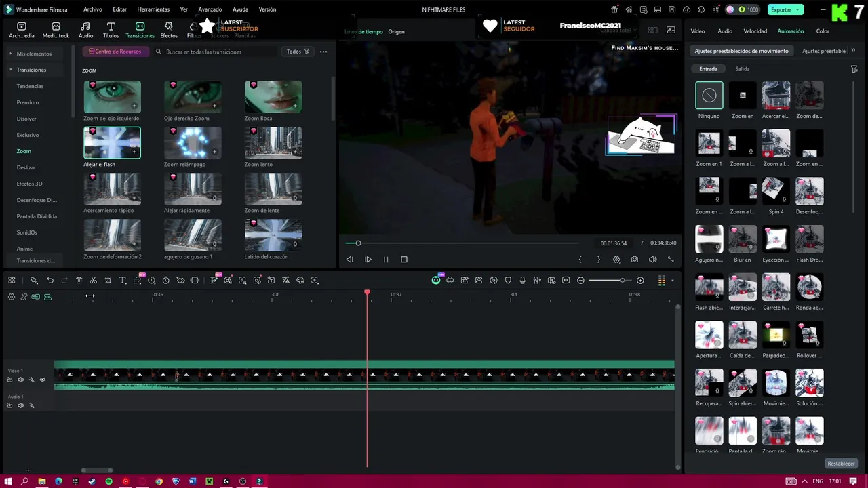The image size is (868, 488).
Task: Undo the last edit in timeline toolbar
Action: click(50, 281)
